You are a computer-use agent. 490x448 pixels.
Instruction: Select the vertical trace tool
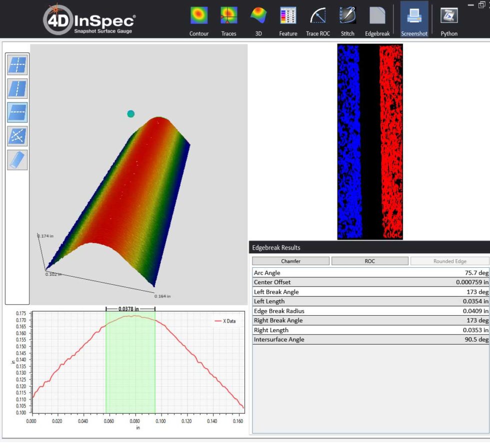click(x=17, y=88)
